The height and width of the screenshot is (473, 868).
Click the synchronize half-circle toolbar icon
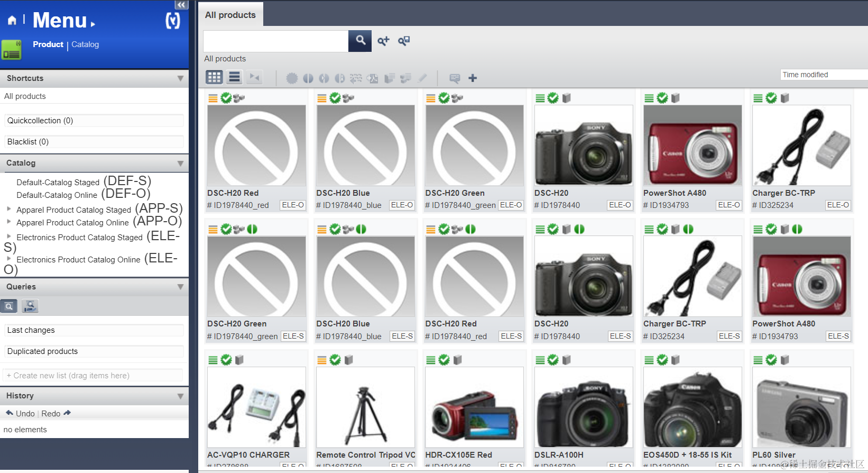click(x=308, y=78)
